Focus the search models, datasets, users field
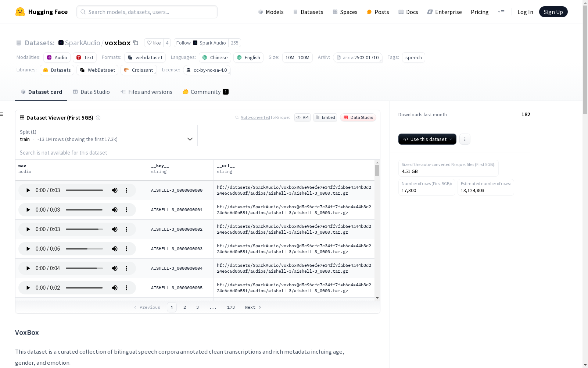588x368 pixels. tap(147, 12)
